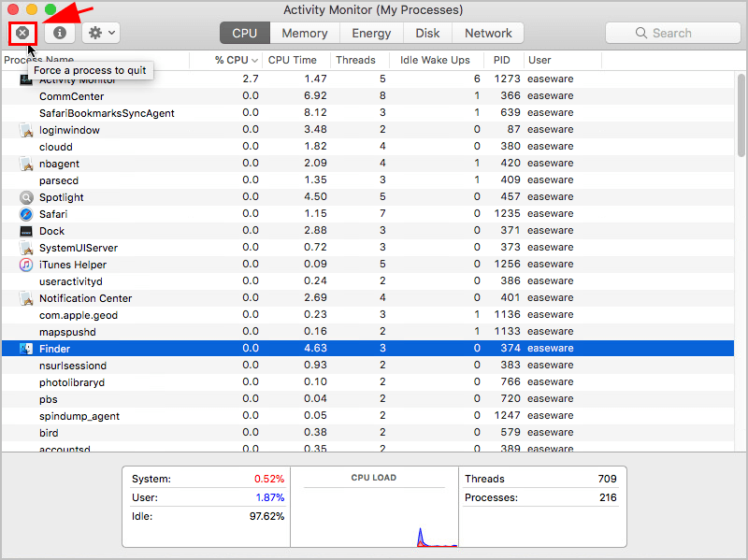The height and width of the screenshot is (560, 748).
Task: Select the CommCenter process row
Action: 367,96
